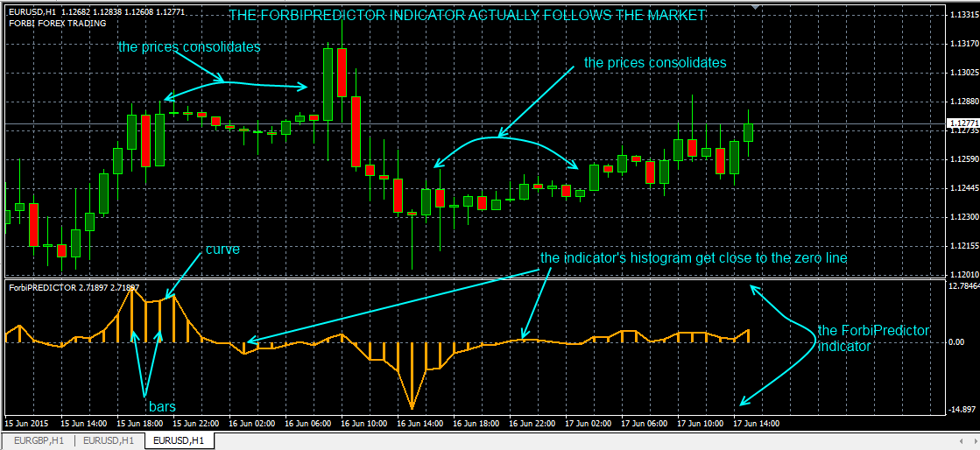The image size is (980, 450).
Task: Click the chart title about FORBIPREDICTOR INDICATOR
Action: [467, 16]
